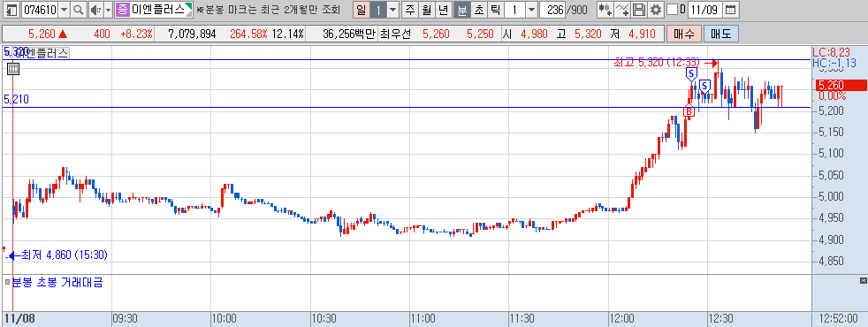
Task: Expand the stock code 074610 dropdown
Action: point(64,10)
